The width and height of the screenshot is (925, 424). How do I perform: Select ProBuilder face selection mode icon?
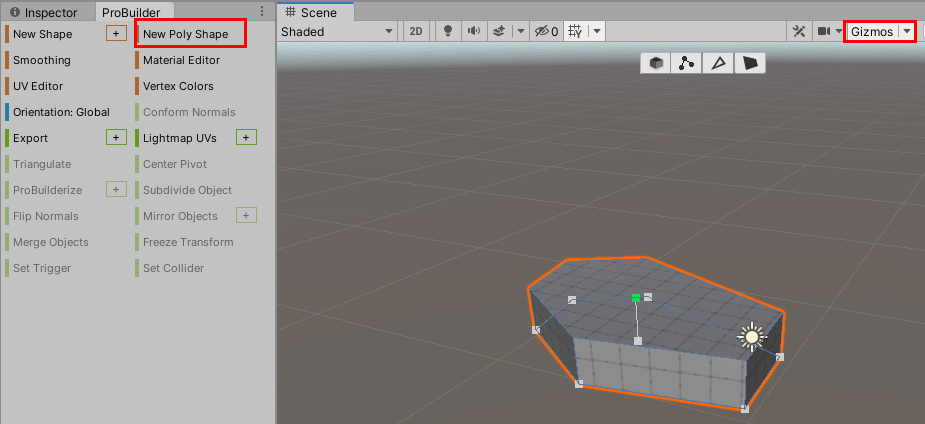point(750,63)
